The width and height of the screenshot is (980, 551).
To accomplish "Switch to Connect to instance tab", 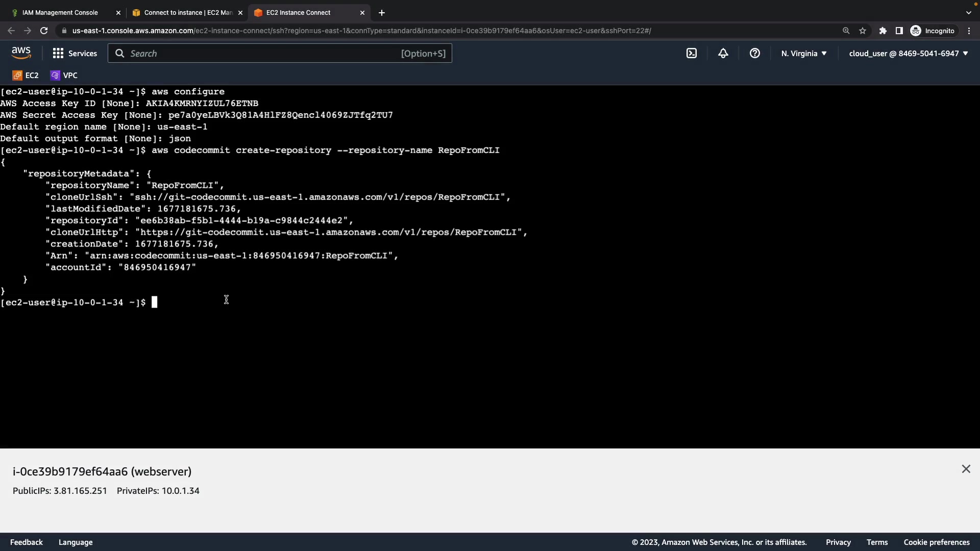I will pyautogui.click(x=188, y=13).
